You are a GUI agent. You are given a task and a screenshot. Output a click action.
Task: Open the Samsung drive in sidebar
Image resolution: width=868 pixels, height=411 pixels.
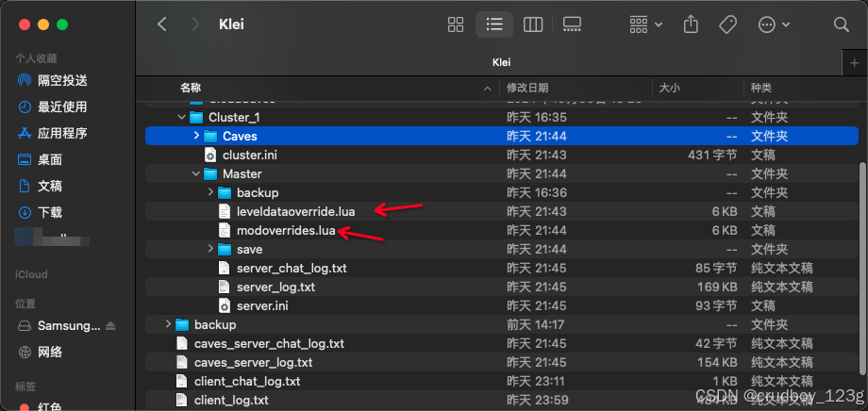tap(69, 326)
